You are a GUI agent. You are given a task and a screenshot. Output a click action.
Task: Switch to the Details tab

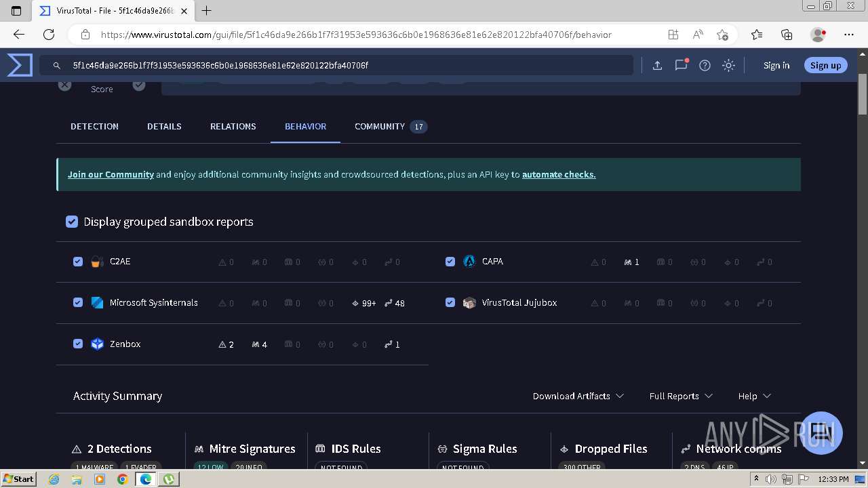coord(164,126)
